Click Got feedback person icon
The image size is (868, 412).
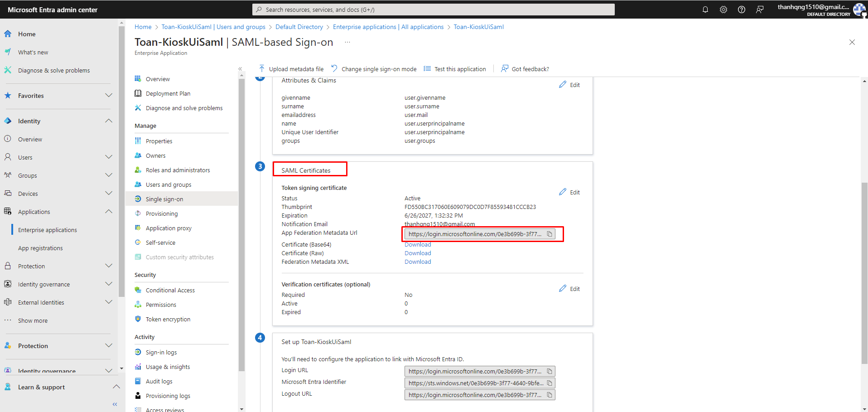coord(505,69)
